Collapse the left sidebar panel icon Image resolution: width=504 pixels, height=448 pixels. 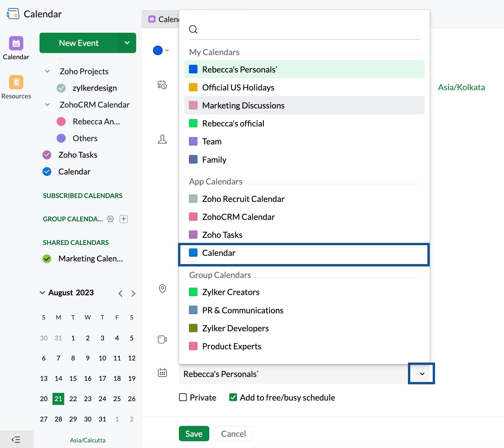coord(16,440)
